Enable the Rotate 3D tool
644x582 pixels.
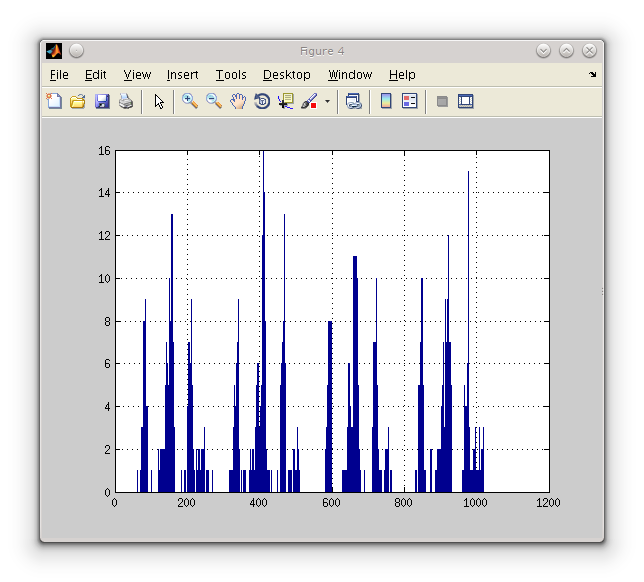(x=262, y=101)
